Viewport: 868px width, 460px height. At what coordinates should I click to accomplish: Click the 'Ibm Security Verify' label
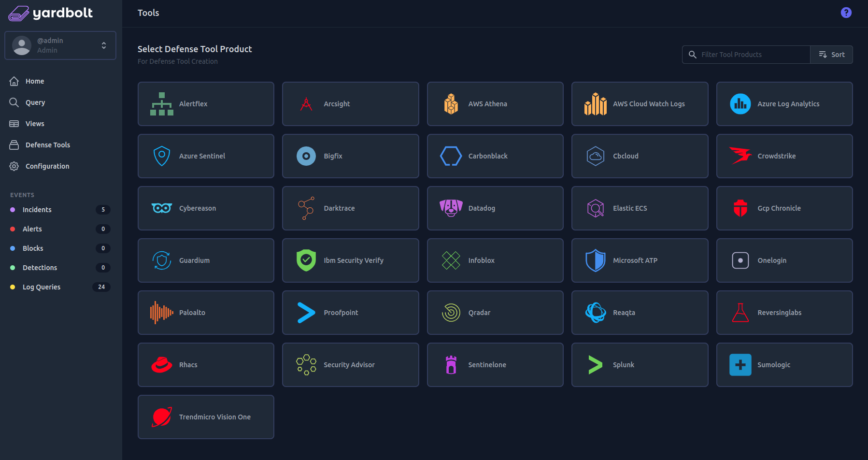coord(354,260)
